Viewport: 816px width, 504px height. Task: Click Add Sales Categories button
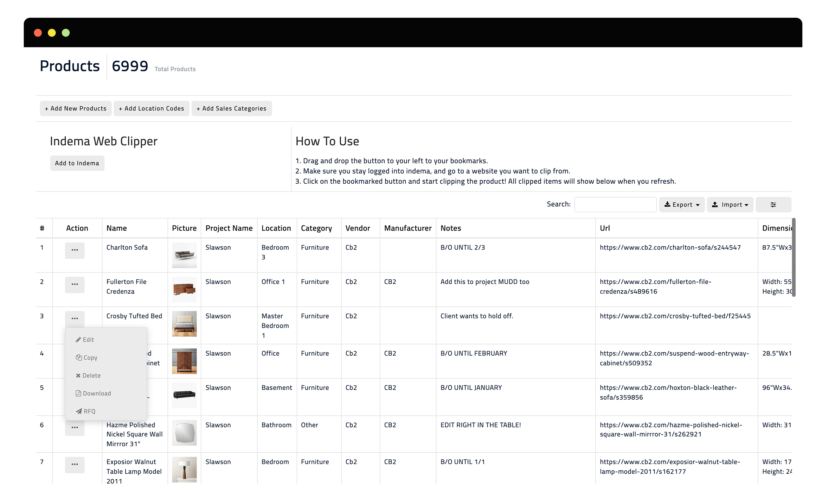point(232,109)
